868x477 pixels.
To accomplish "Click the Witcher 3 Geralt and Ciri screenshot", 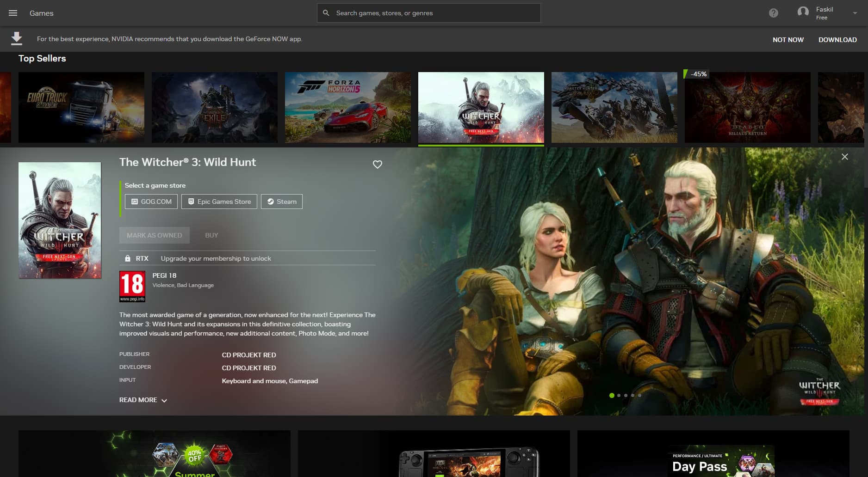I will [x=629, y=281].
